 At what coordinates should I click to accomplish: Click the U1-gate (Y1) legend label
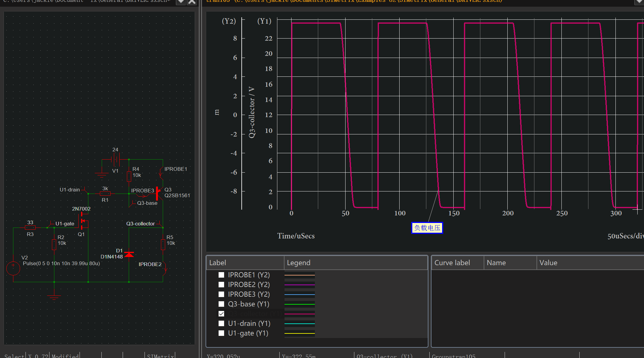pos(248,333)
